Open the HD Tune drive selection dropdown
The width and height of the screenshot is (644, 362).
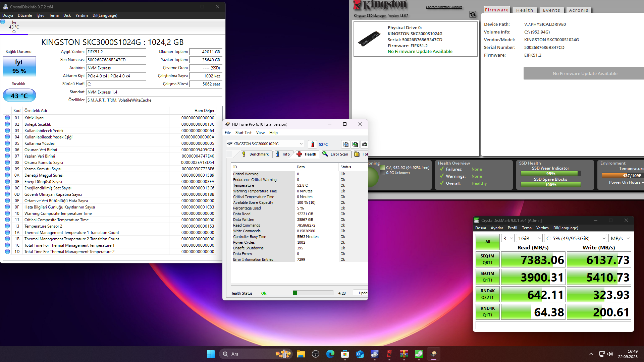265,144
